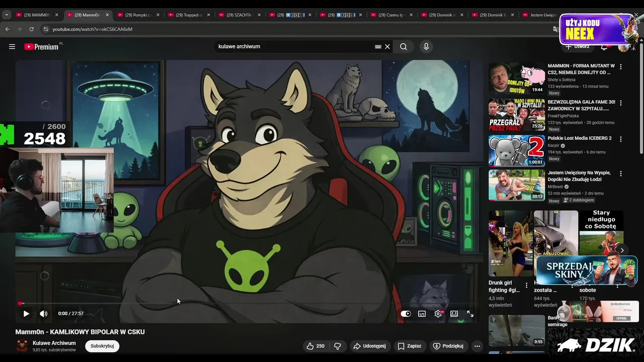Like the video with 250 likes
The width and height of the screenshot is (644, 362).
click(x=315, y=346)
